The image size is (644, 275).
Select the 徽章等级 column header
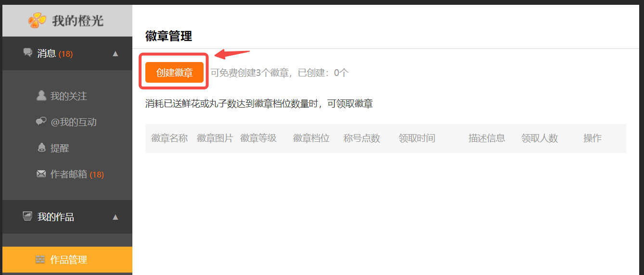click(x=258, y=138)
